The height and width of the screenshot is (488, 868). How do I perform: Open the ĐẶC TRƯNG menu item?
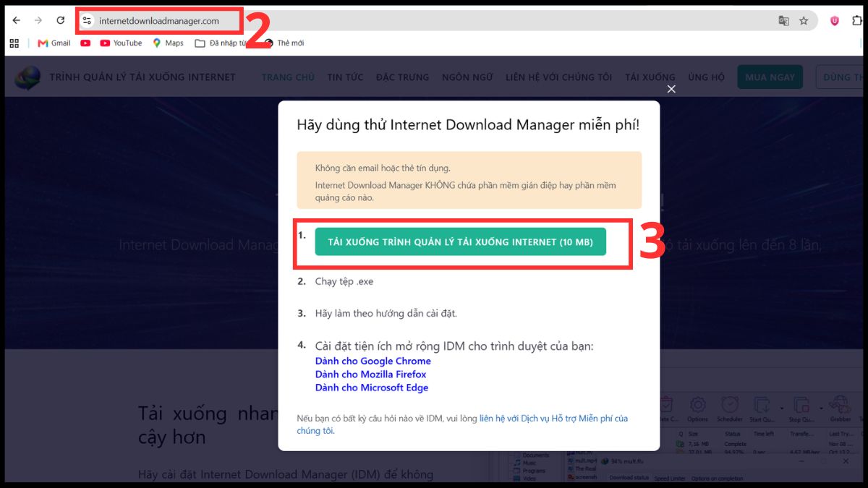tap(402, 77)
